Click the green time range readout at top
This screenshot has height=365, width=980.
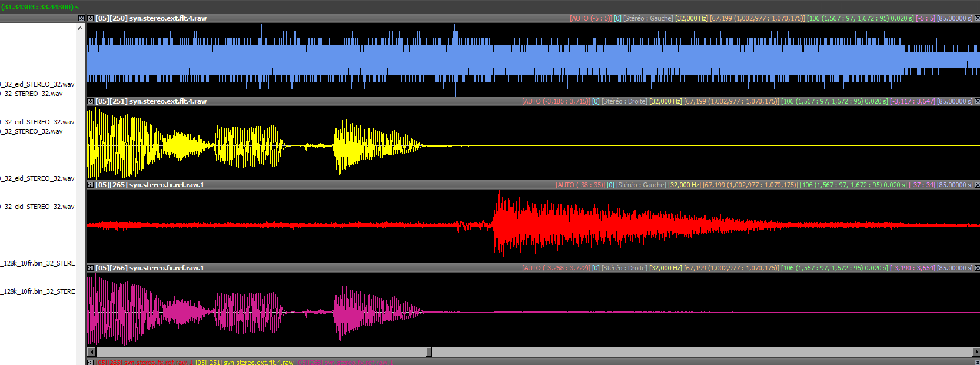pos(40,7)
